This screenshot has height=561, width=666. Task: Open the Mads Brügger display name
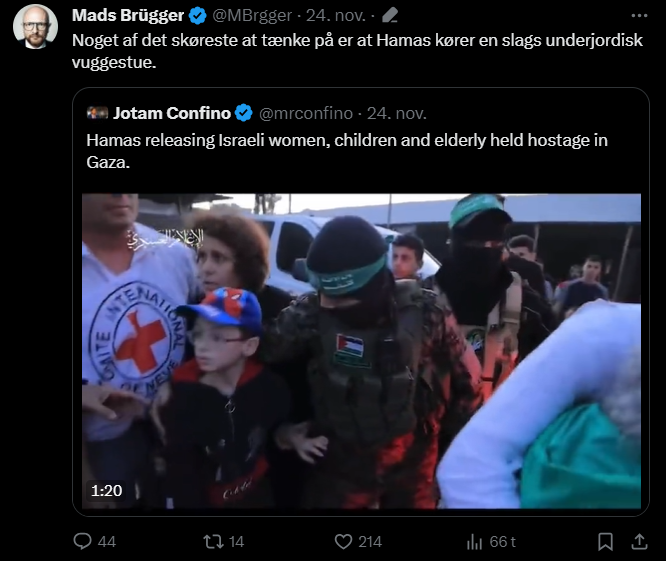pyautogui.click(x=128, y=16)
